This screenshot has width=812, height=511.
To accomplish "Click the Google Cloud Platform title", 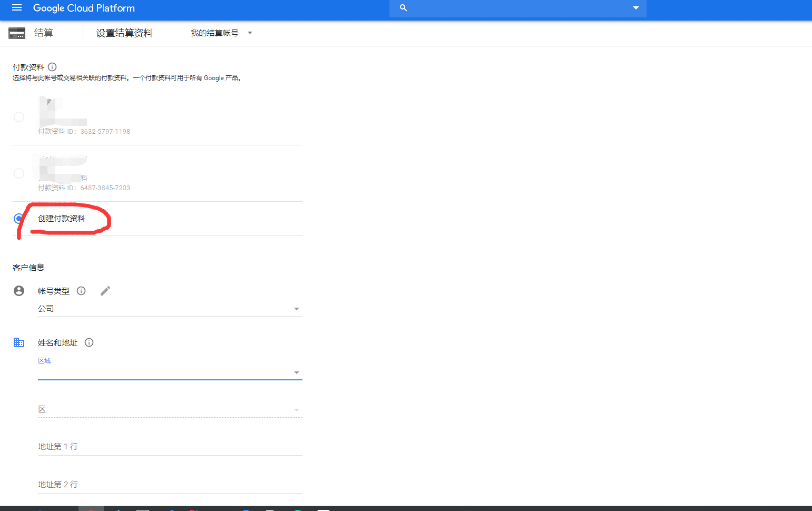I will pyautogui.click(x=84, y=8).
